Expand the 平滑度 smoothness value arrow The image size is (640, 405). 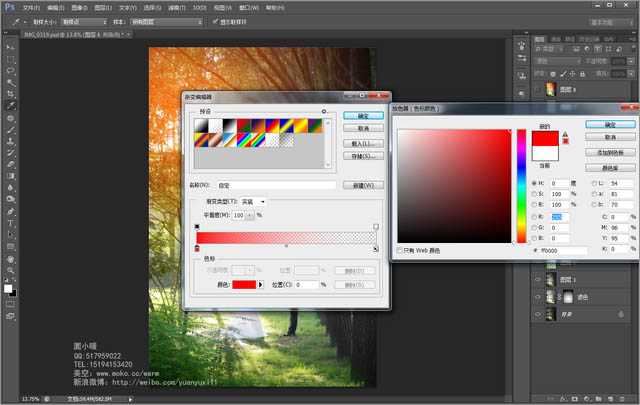tap(251, 215)
